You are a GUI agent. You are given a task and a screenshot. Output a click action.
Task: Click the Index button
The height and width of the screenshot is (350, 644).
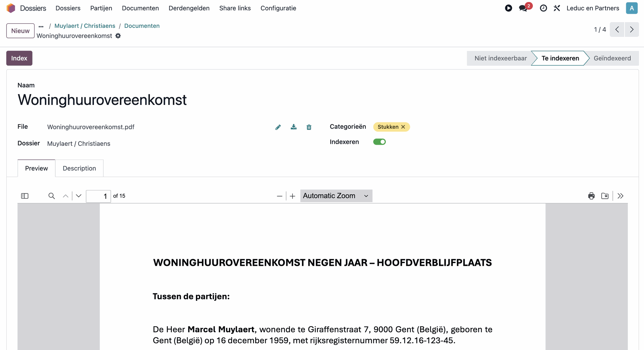coord(19,58)
